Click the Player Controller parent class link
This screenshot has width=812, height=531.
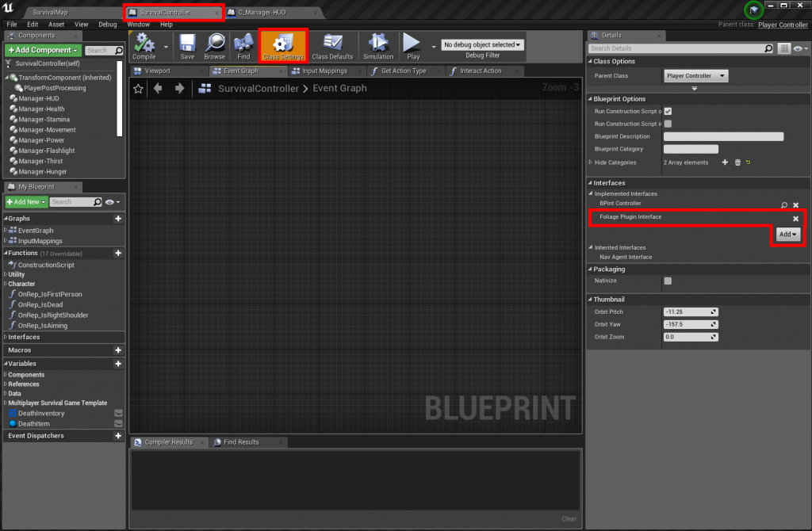coord(783,25)
